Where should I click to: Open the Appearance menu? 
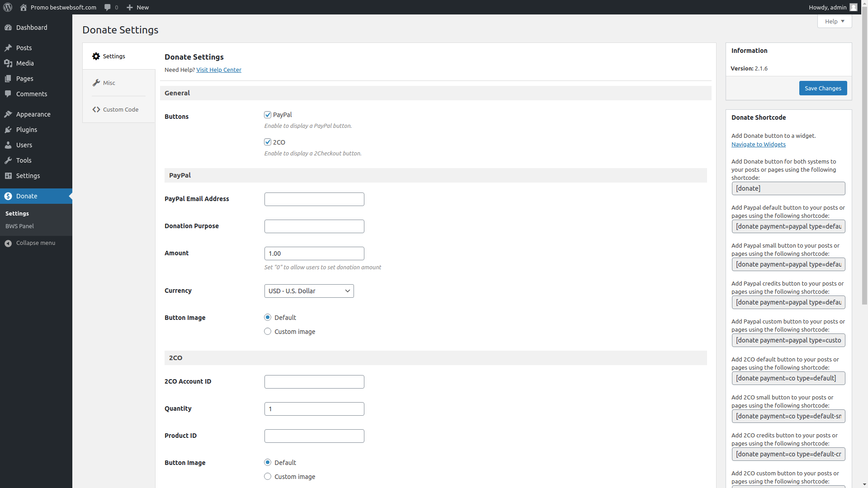36,114
